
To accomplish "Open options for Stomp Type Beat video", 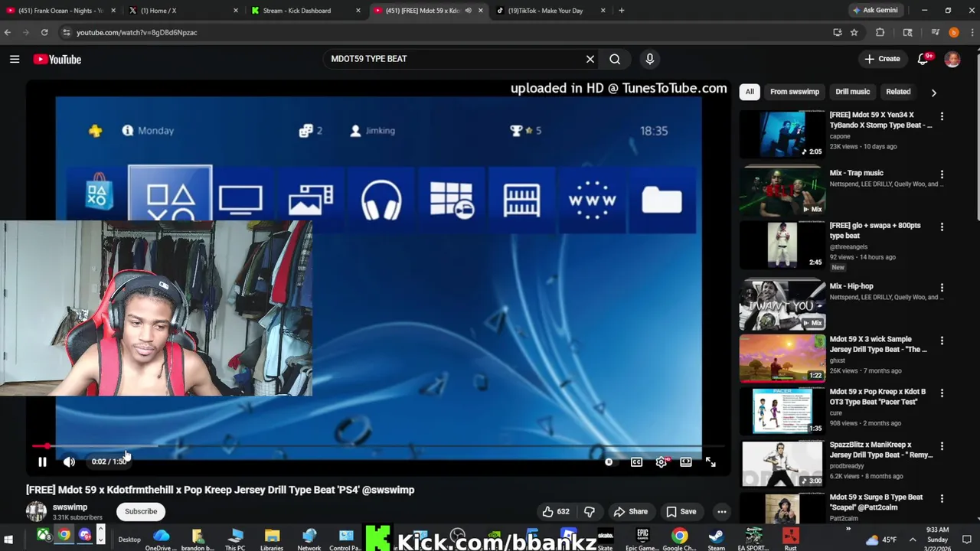I will click(x=942, y=116).
